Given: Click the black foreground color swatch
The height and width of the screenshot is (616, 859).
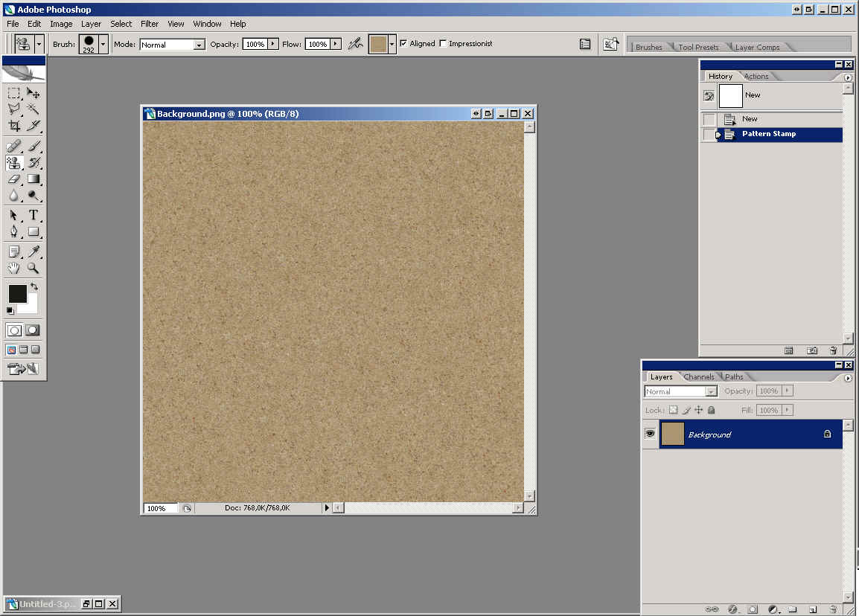Looking at the screenshot, I should pyautogui.click(x=17, y=293).
